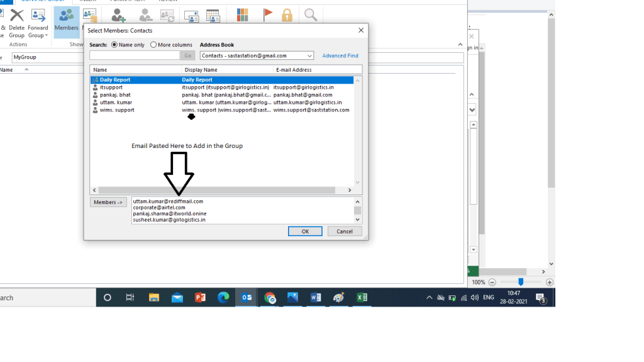Select the More columns radio button
This screenshot has width=644, height=362.
153,45
